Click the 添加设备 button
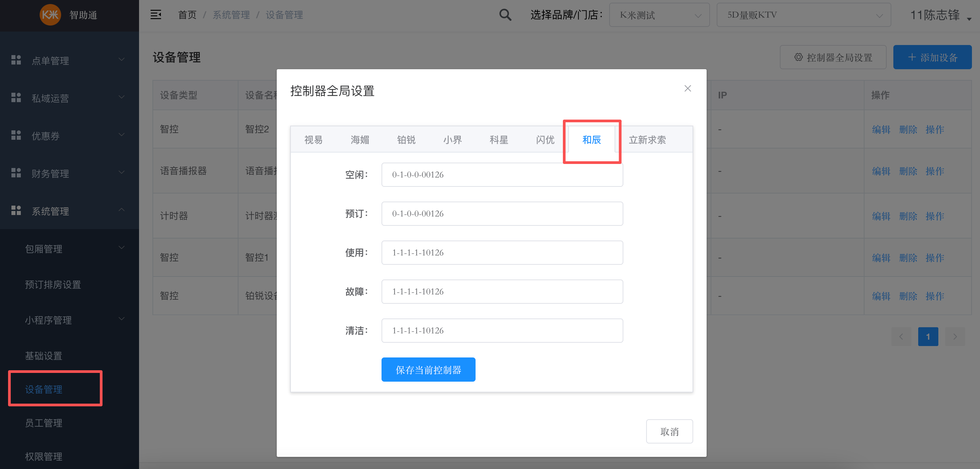Screen dimensions: 980x469 click(932, 57)
